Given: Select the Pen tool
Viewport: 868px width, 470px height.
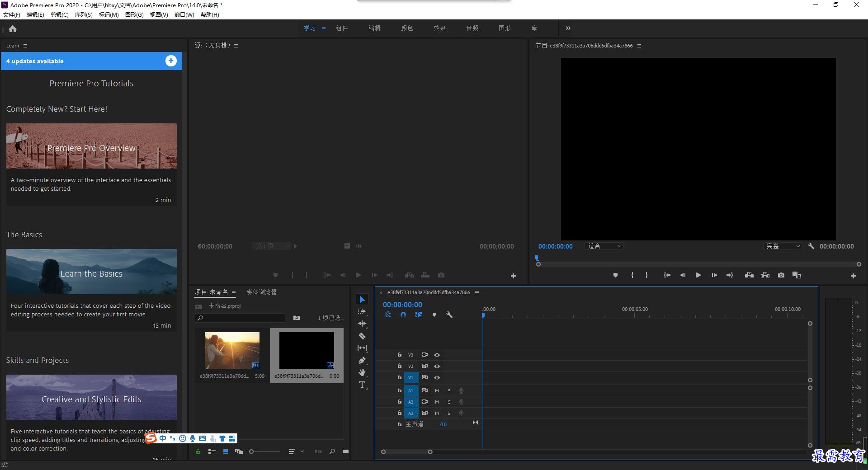Looking at the screenshot, I should 362,360.
